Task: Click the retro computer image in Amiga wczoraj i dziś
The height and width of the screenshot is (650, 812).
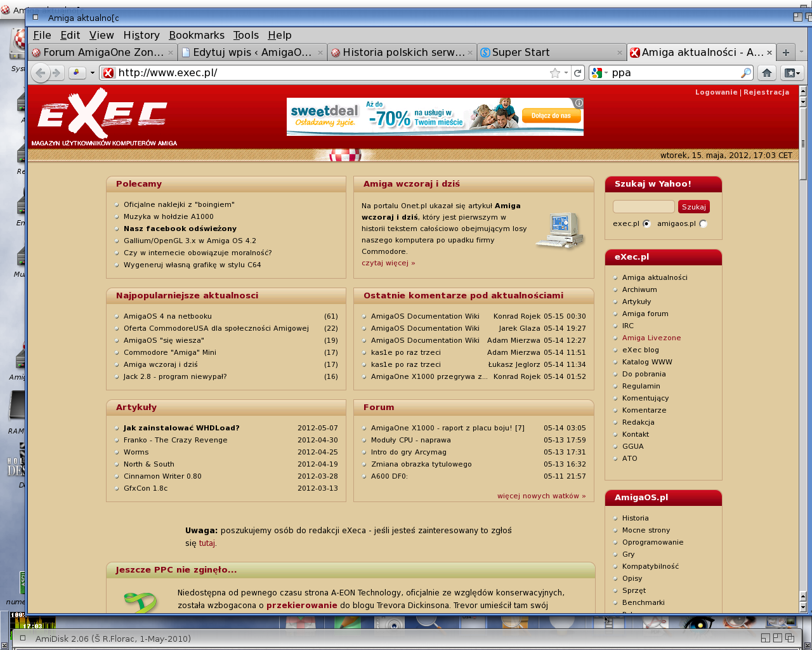Action: point(560,230)
